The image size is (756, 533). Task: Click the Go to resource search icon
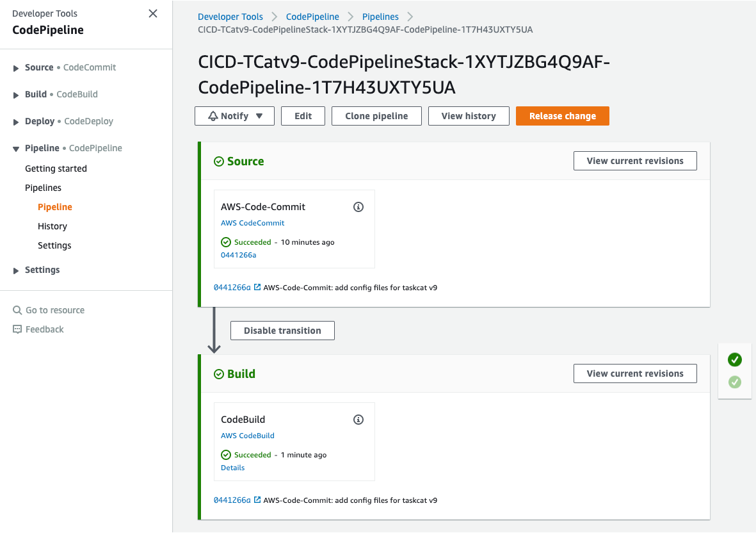(x=17, y=310)
